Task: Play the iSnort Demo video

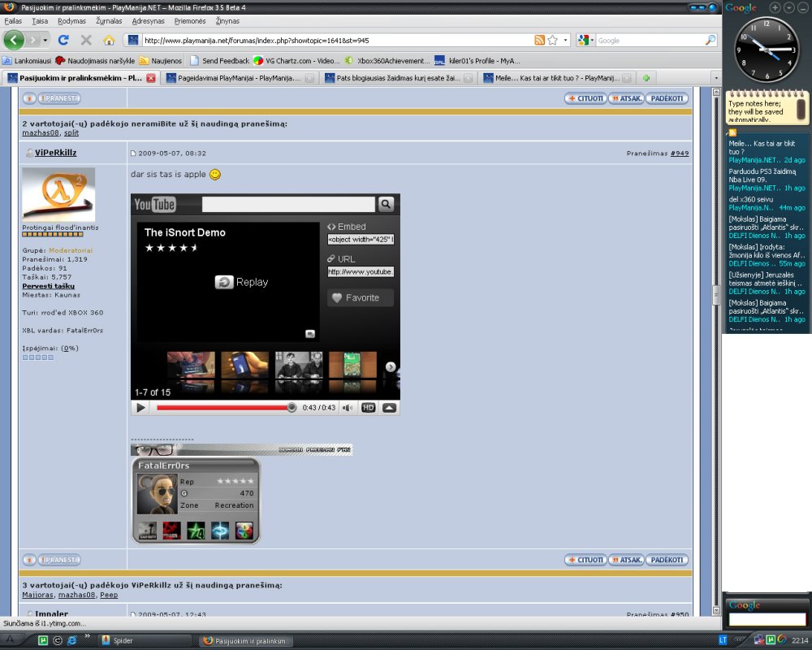Action: [140, 407]
